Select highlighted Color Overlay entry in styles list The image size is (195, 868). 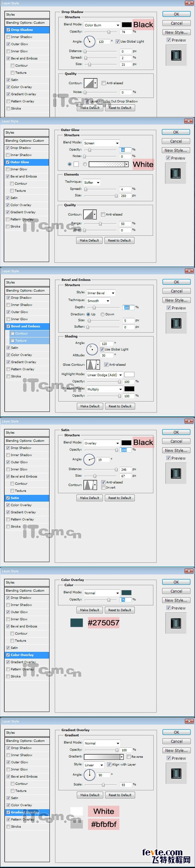coord(27,655)
